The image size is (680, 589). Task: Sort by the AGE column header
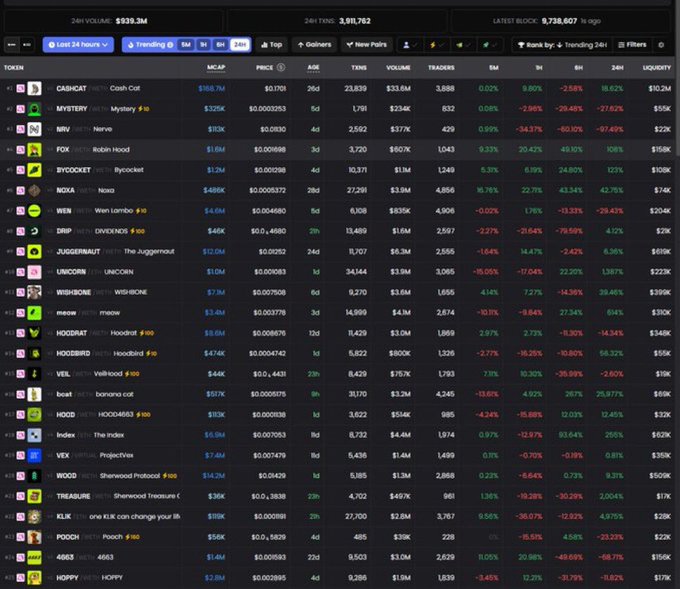[x=313, y=67]
